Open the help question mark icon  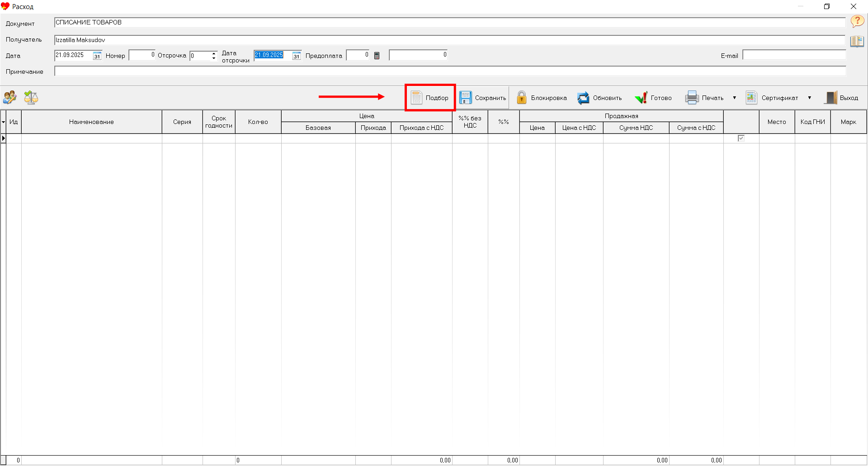(x=857, y=21)
